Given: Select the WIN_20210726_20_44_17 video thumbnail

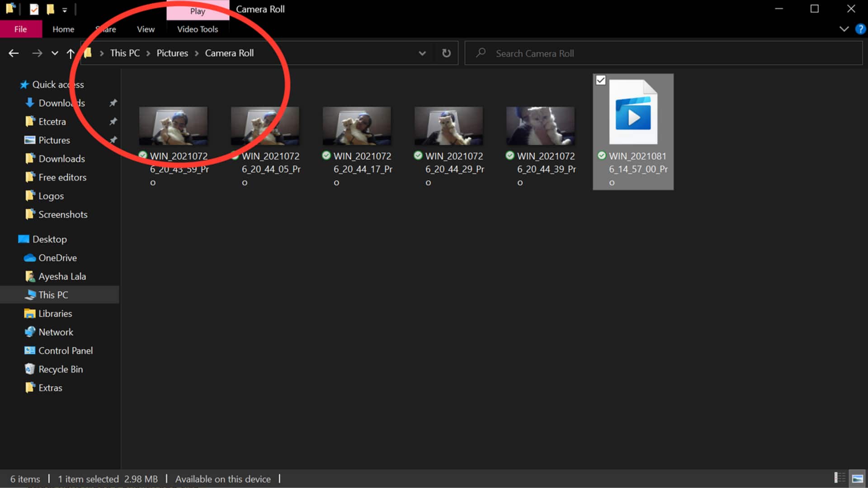Looking at the screenshot, I should coord(357,126).
